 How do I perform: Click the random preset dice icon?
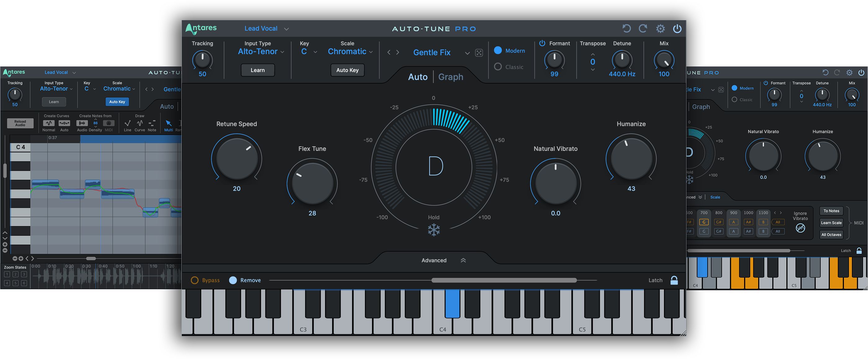[479, 53]
